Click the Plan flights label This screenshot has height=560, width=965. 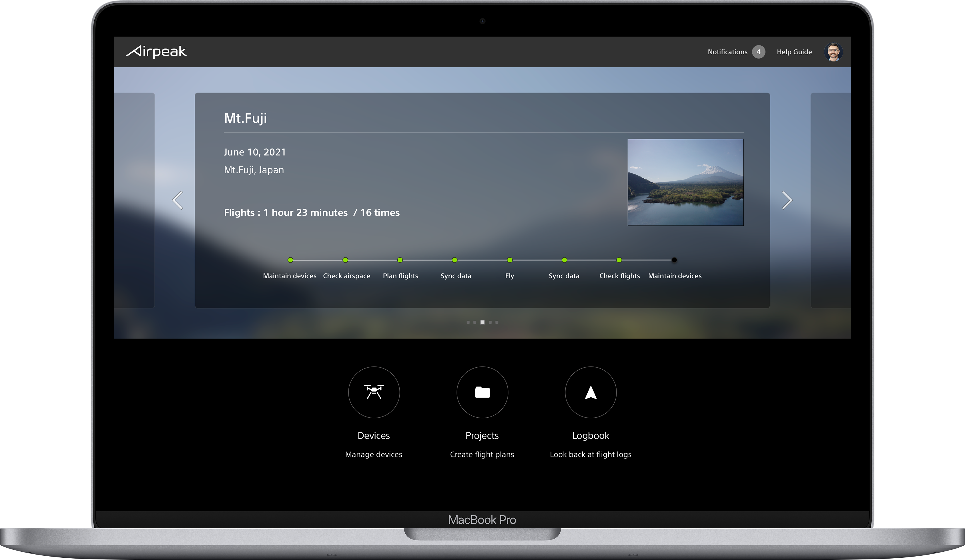pos(400,276)
